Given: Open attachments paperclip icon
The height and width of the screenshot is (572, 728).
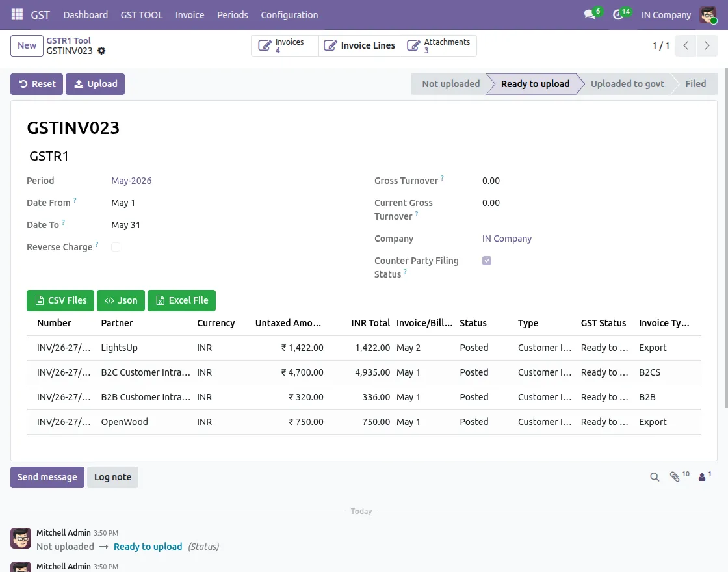Looking at the screenshot, I should pyautogui.click(x=675, y=477).
